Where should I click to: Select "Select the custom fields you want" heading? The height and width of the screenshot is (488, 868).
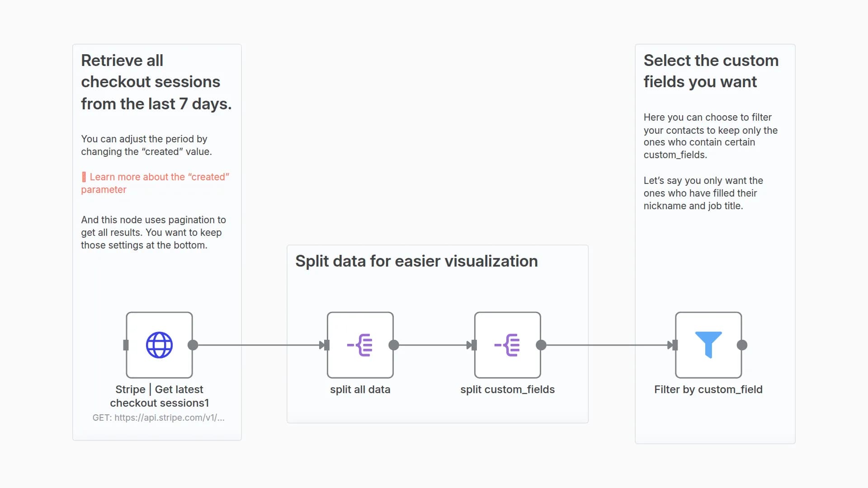[x=711, y=71]
